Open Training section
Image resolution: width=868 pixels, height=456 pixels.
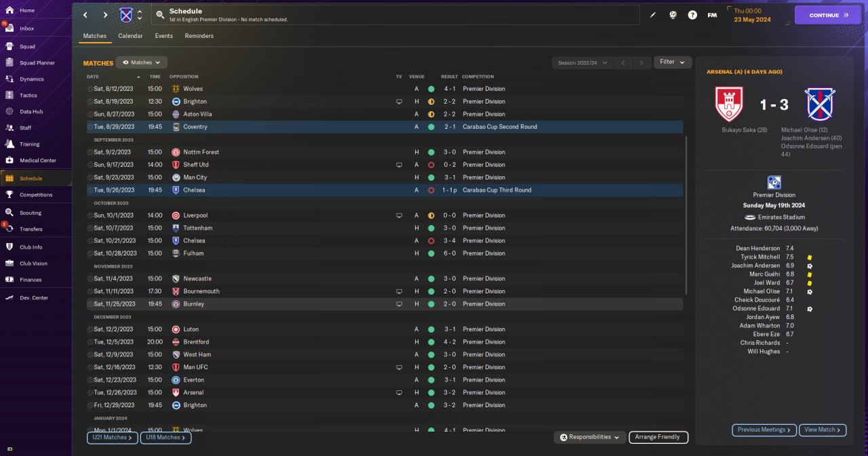pyautogui.click(x=29, y=144)
